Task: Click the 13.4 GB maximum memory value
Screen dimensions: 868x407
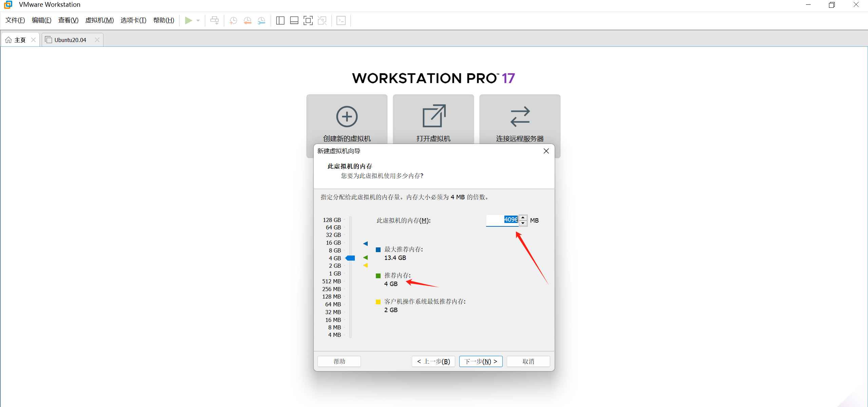Action: [395, 258]
